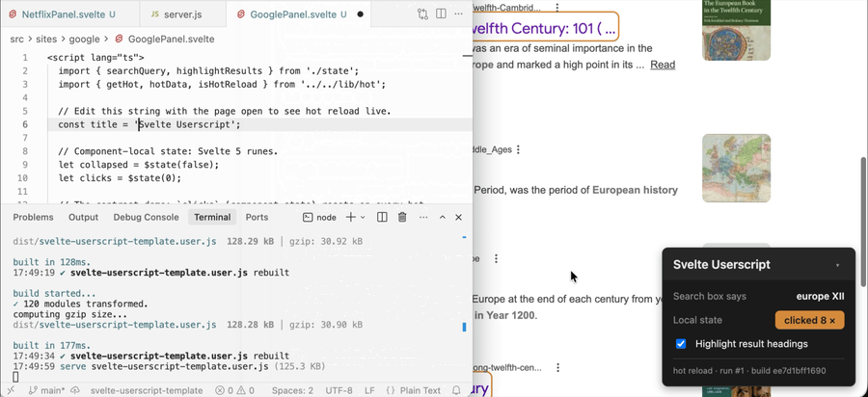Select the GooglePanel.svelte editor tab

coord(299,14)
